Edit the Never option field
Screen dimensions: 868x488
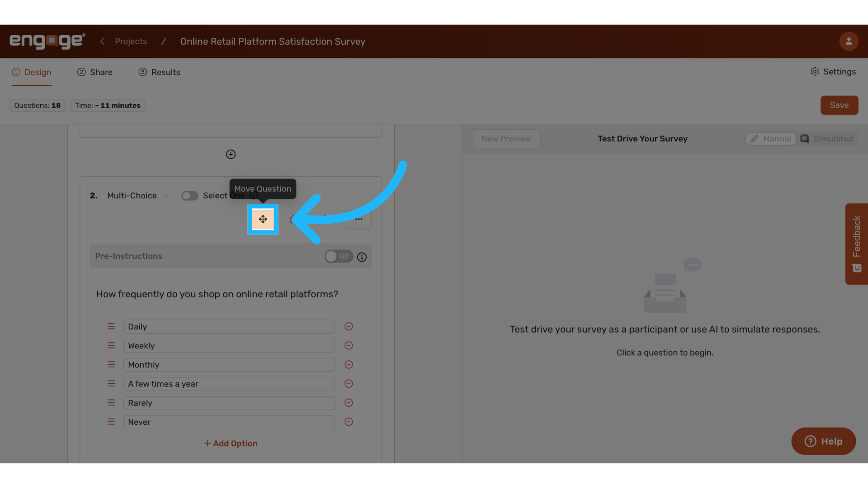(x=229, y=422)
